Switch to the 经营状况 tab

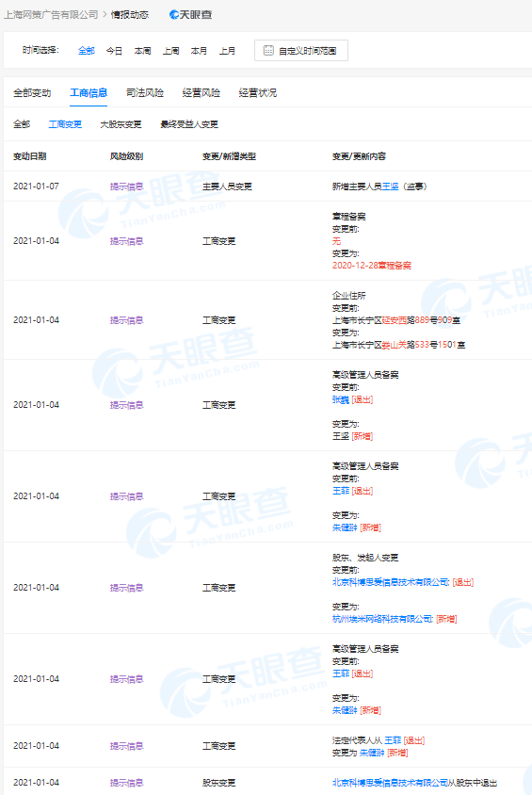click(x=257, y=93)
